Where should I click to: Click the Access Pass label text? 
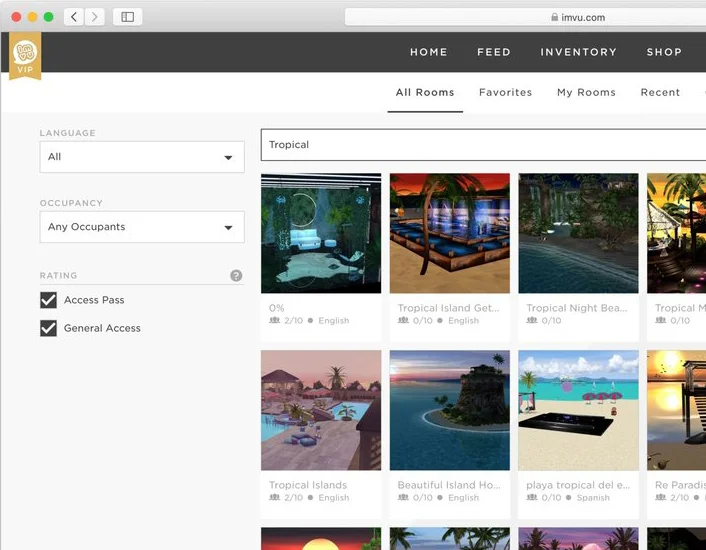(x=94, y=300)
